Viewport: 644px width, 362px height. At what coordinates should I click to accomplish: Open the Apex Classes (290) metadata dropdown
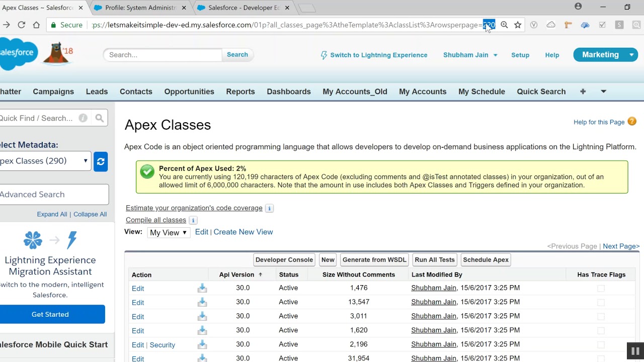click(x=45, y=161)
